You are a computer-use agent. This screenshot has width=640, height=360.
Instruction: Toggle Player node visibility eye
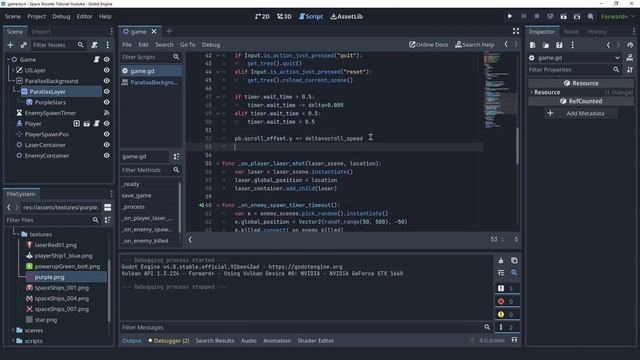click(107, 124)
